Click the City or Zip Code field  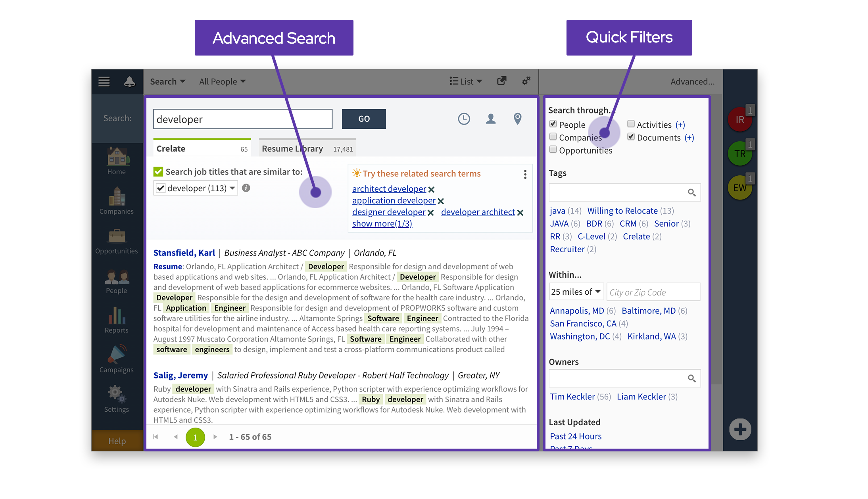[653, 292]
